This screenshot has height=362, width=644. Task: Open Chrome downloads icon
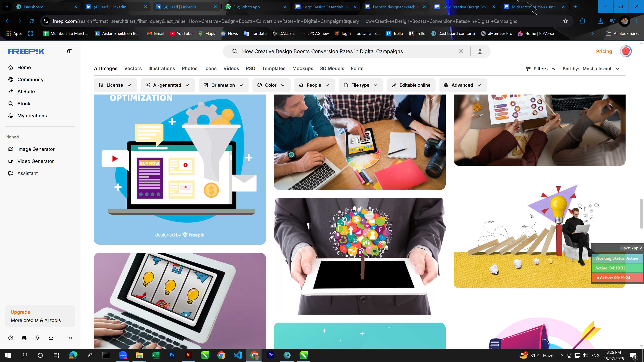tap(600, 21)
